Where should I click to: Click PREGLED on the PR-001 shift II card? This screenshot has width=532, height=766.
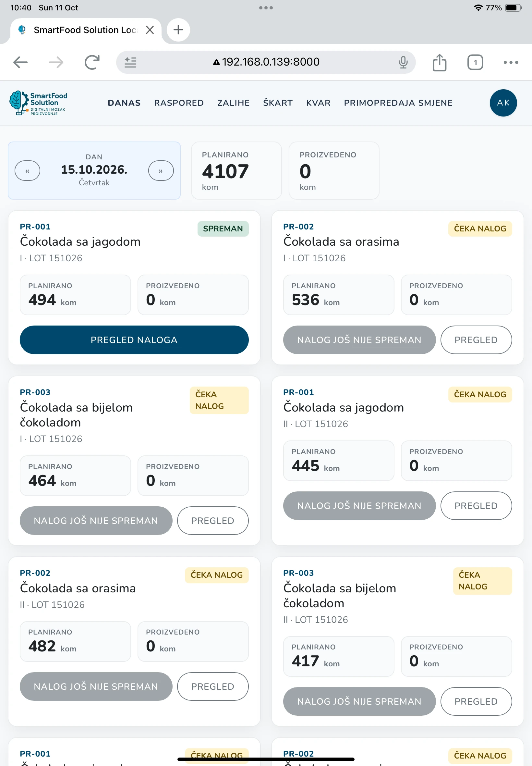(476, 506)
